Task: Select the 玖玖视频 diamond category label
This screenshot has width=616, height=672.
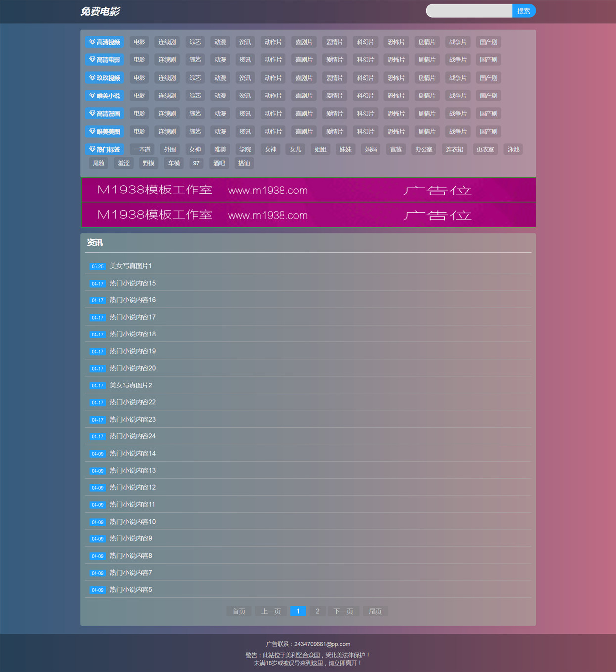Action: tap(104, 78)
